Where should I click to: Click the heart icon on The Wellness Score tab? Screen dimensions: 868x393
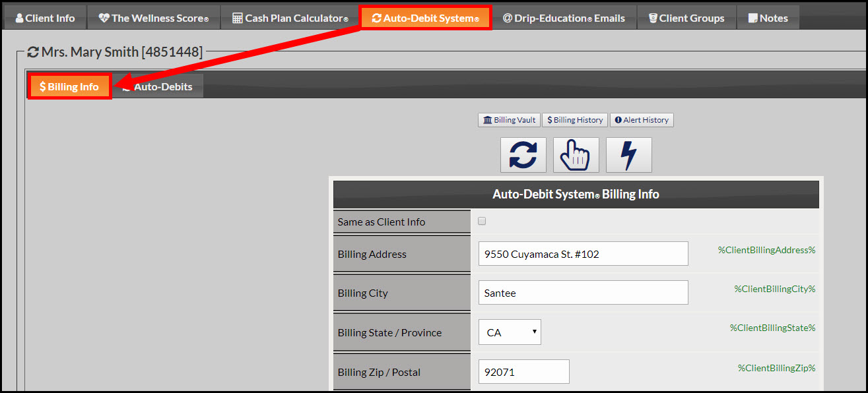(x=103, y=18)
